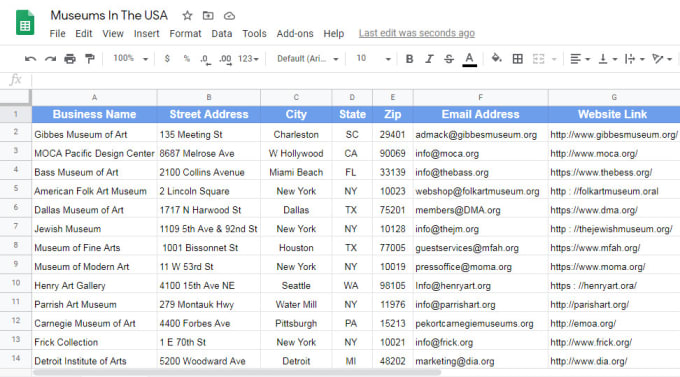Select the Business Name header cell
The height and width of the screenshot is (377, 680).
coord(94,115)
